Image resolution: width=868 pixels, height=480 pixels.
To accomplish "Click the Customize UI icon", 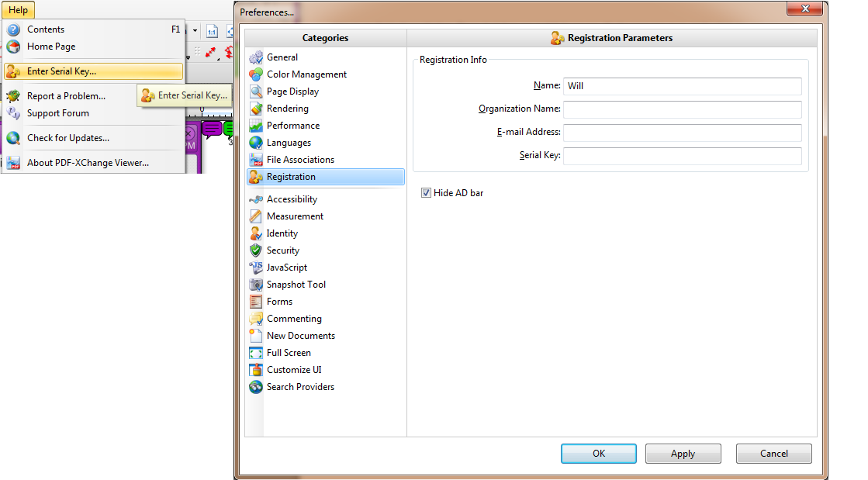I will point(256,370).
